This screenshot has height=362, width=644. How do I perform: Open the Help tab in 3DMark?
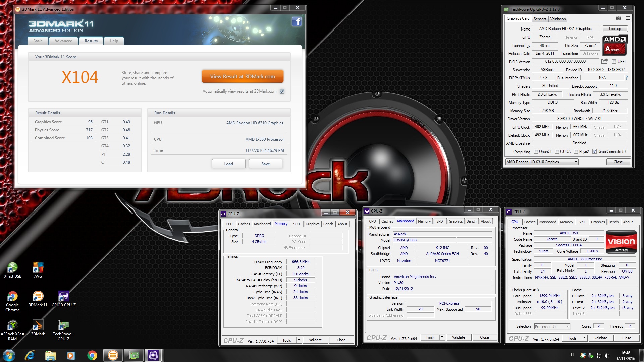pyautogui.click(x=114, y=41)
